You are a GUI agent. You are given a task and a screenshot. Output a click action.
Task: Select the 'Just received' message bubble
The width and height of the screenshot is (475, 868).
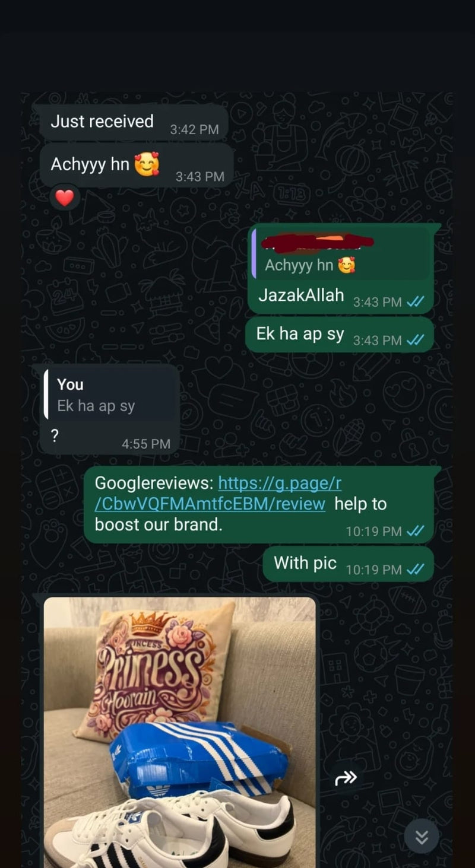click(134, 123)
